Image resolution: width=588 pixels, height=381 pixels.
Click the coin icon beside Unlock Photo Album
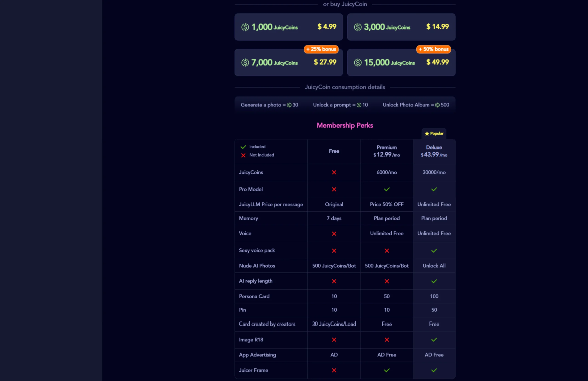437,105
